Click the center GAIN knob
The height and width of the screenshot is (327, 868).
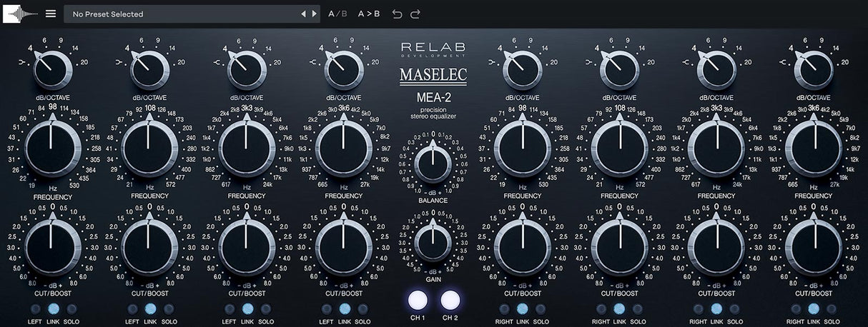coord(433,243)
